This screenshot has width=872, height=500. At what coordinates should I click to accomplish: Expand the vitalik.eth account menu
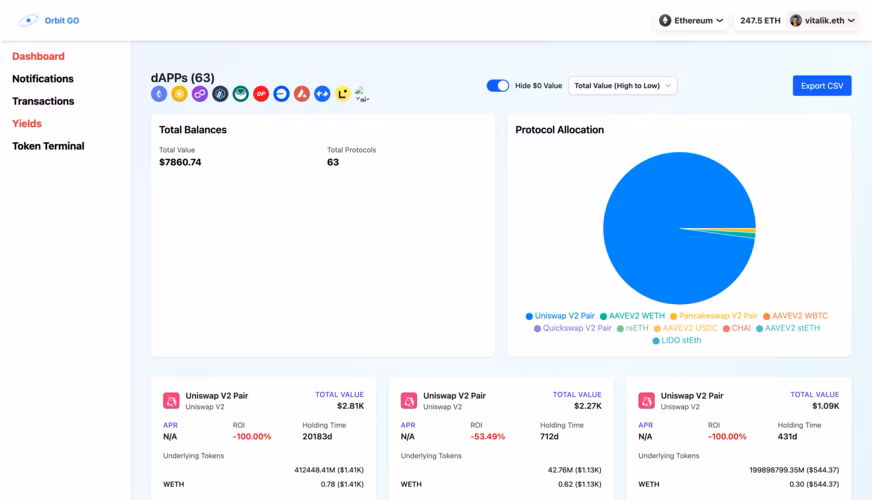[822, 20]
